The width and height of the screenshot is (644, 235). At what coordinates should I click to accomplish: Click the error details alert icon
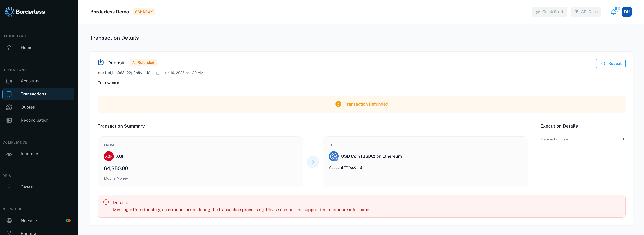106,202
